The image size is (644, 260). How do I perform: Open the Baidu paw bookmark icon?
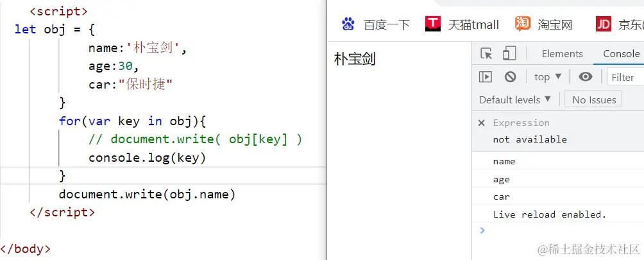(348, 24)
